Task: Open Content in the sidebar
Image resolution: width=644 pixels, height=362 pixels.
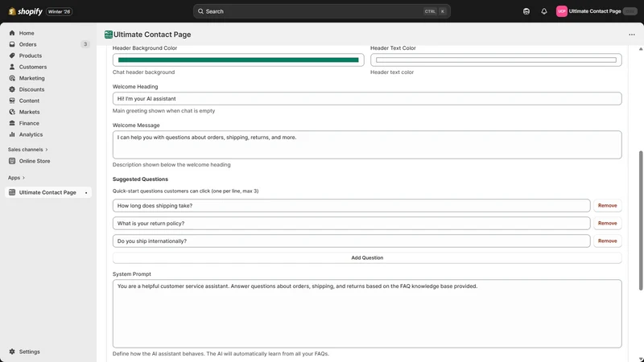Action: [29, 101]
